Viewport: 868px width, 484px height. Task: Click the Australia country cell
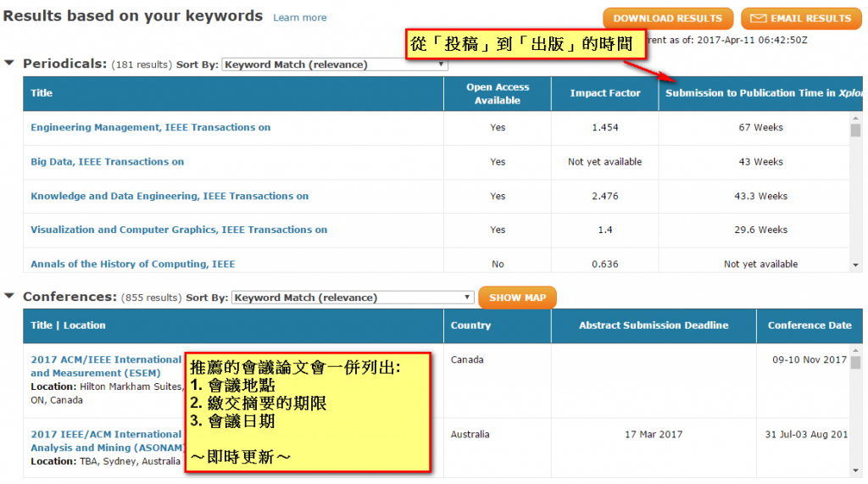(x=470, y=435)
